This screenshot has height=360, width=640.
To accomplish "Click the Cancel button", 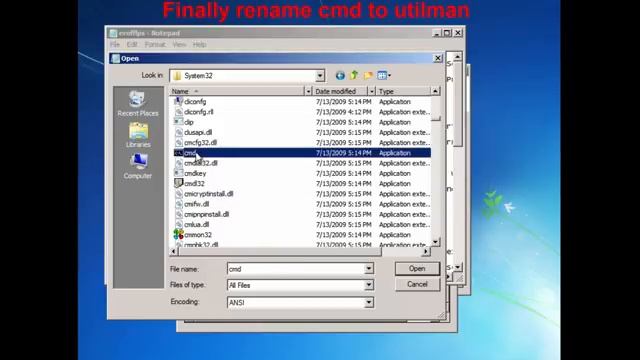I will point(417,284).
